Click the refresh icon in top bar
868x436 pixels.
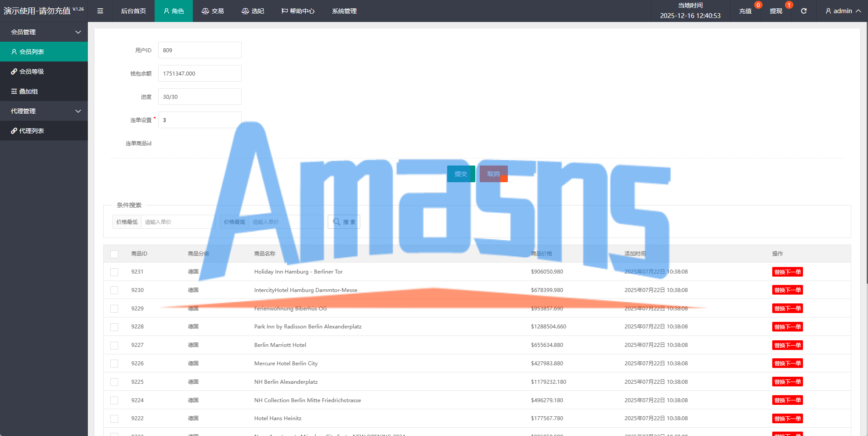[803, 11]
